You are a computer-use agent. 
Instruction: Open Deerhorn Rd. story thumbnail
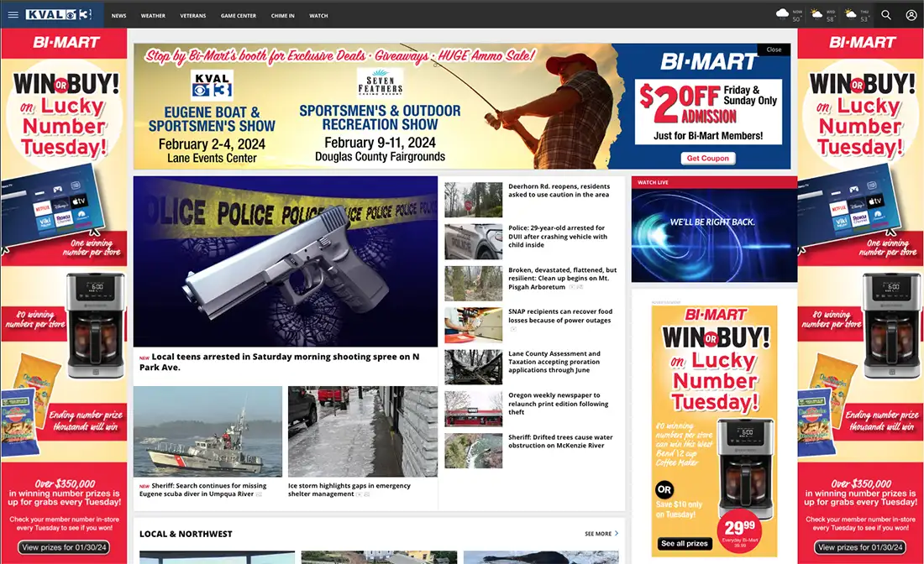[x=473, y=200]
